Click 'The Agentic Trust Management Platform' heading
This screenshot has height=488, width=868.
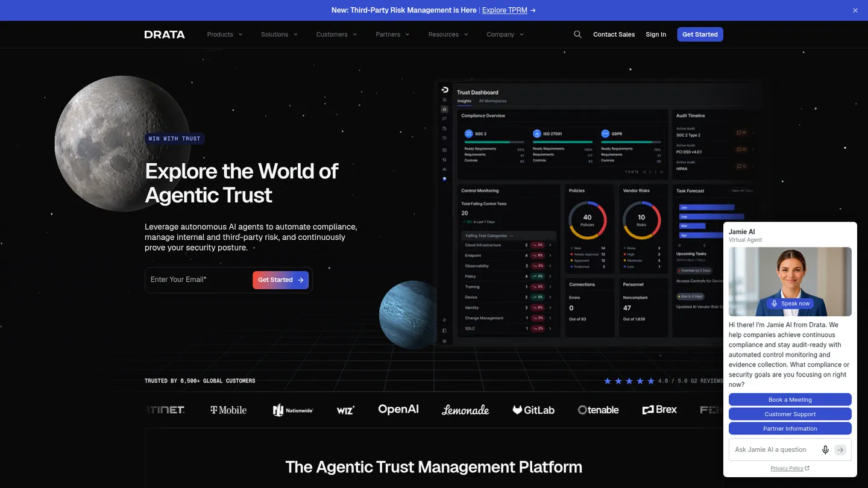(434, 467)
